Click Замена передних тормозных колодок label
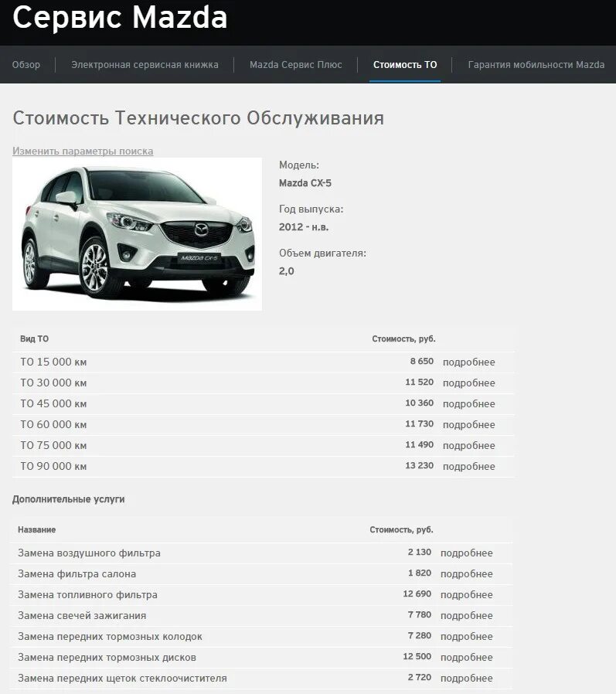The image size is (616, 694). click(x=110, y=636)
